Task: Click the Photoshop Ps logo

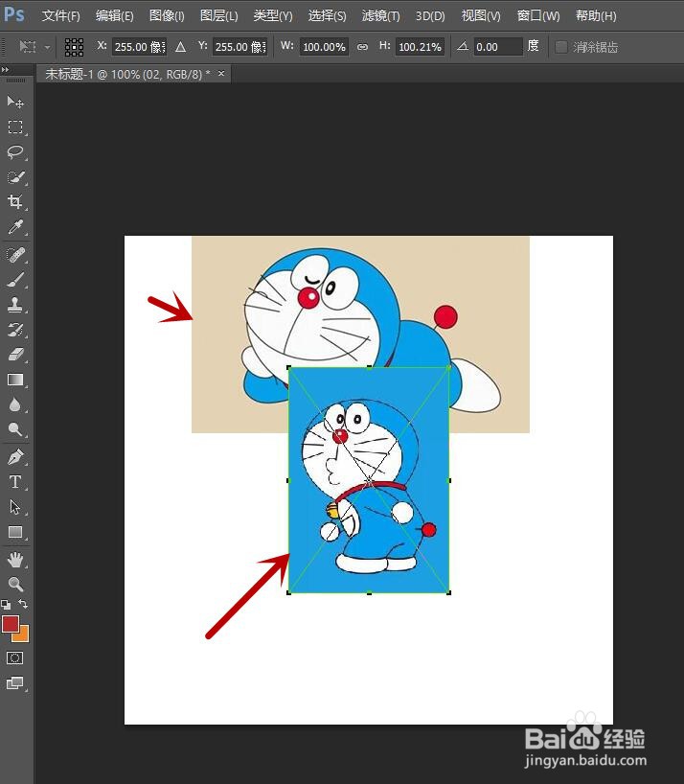Action: click(14, 14)
